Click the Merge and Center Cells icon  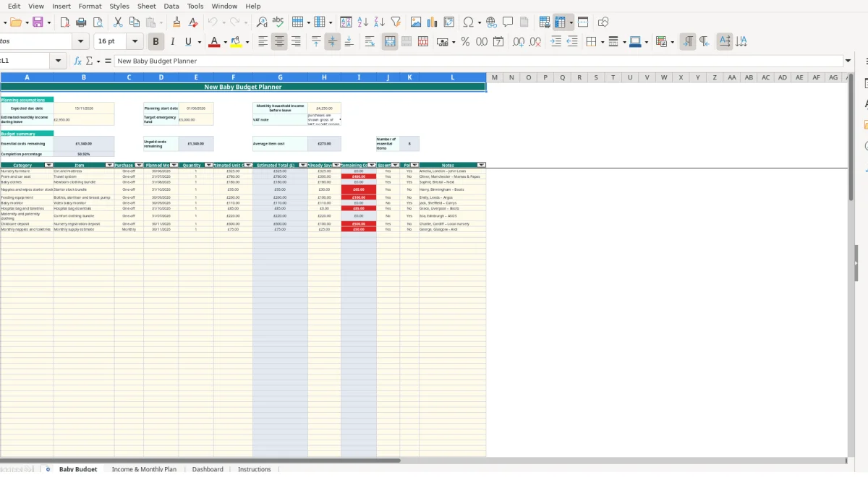pyautogui.click(x=390, y=42)
